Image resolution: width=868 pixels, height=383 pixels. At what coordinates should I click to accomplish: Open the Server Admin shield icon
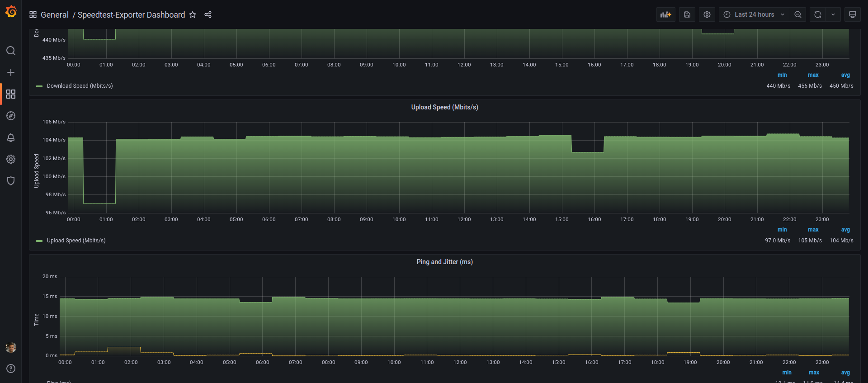pos(11,181)
